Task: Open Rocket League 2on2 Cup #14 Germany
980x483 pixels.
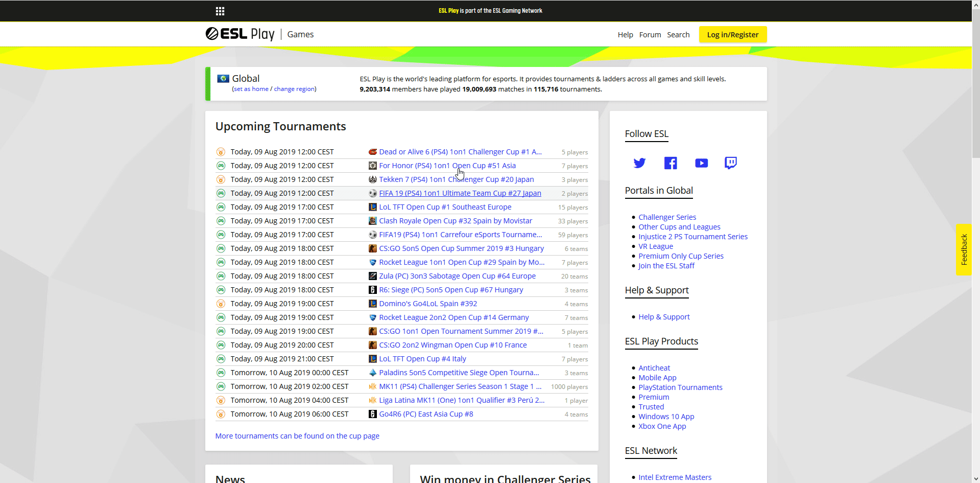Action: [454, 317]
